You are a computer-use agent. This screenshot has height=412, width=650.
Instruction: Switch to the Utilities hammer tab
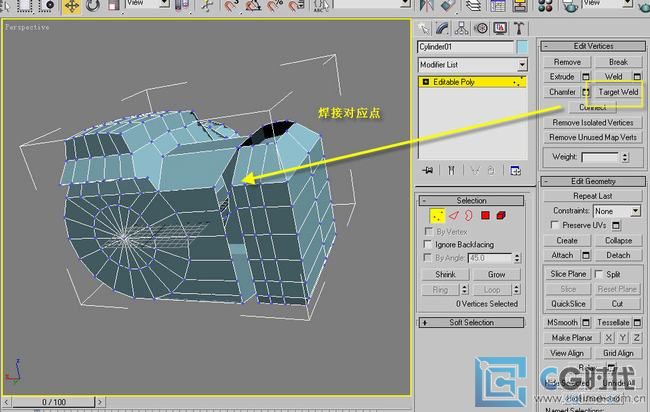(519, 28)
